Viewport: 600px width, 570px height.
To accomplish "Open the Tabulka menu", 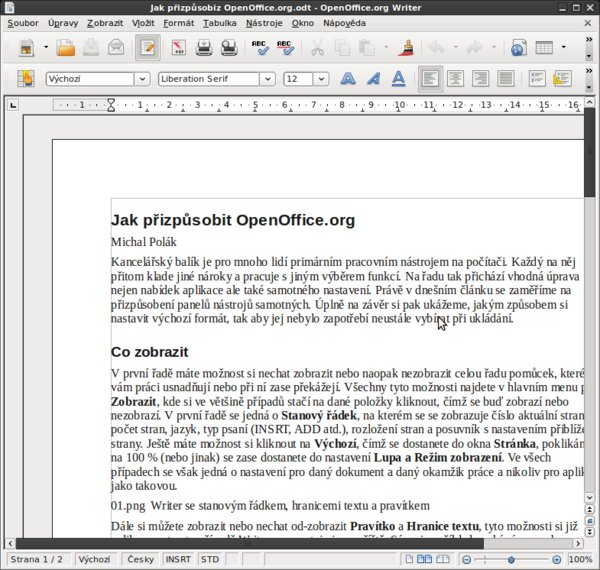I will tap(220, 23).
